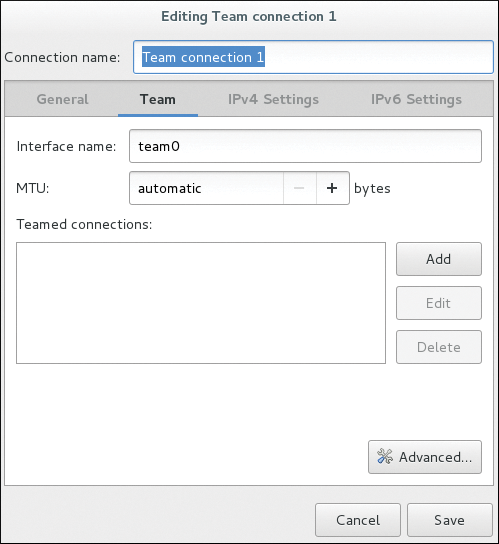Decrease MTU with the minus button
The width and height of the screenshot is (499, 544).
[300, 188]
